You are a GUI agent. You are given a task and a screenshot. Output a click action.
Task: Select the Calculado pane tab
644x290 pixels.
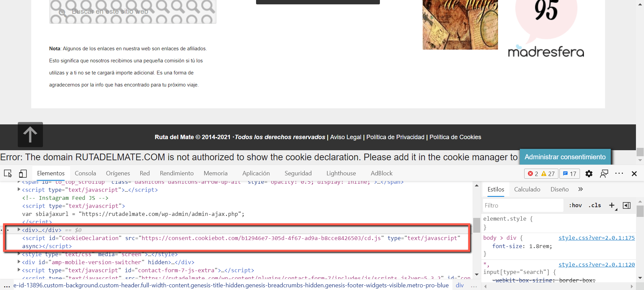[x=527, y=189]
